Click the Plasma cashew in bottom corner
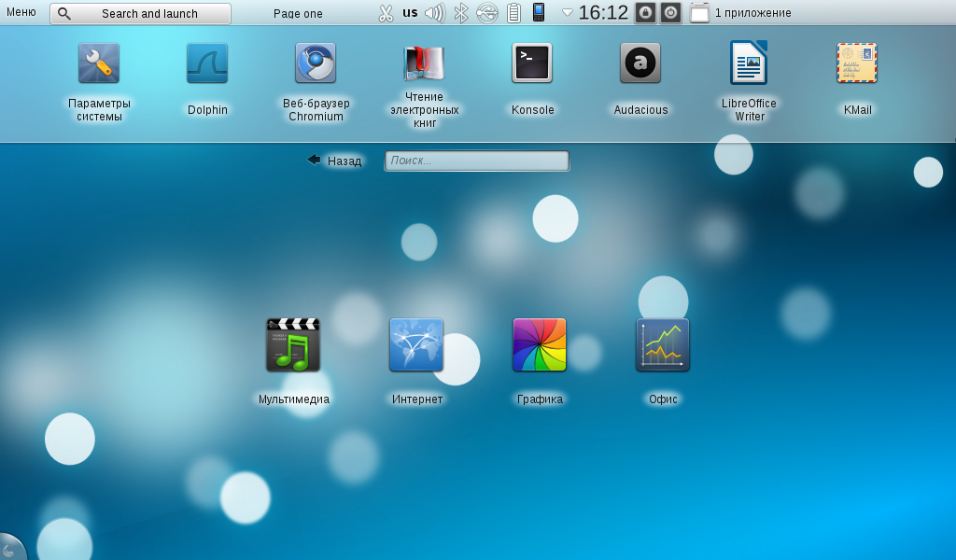The height and width of the screenshot is (560, 956). click(10, 548)
